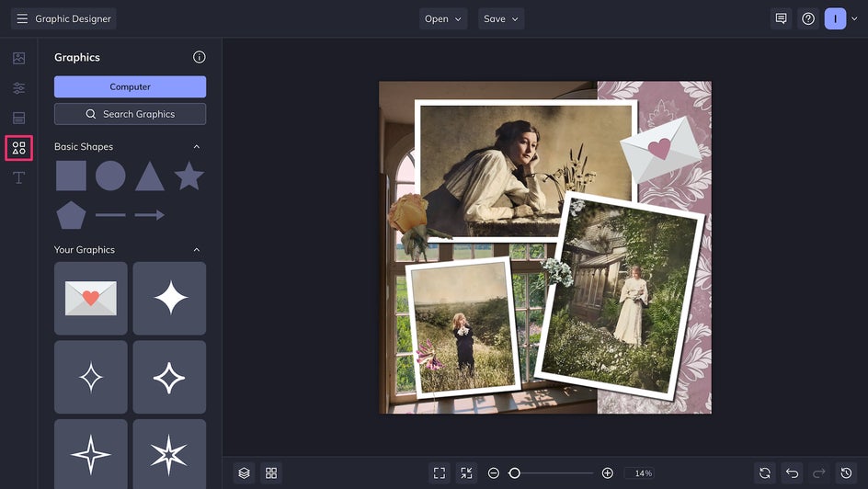The width and height of the screenshot is (868, 489).
Task: Fit canvas to screen
Action: 440,473
